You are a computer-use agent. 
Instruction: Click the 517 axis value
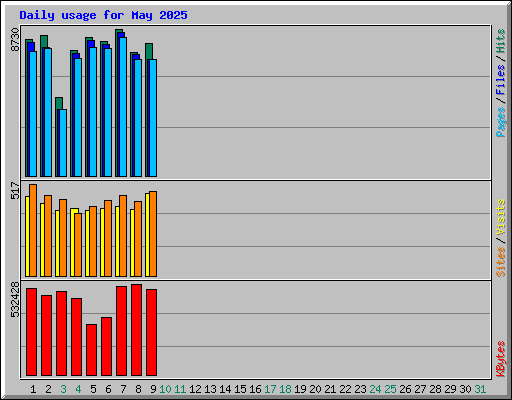pos(15,190)
